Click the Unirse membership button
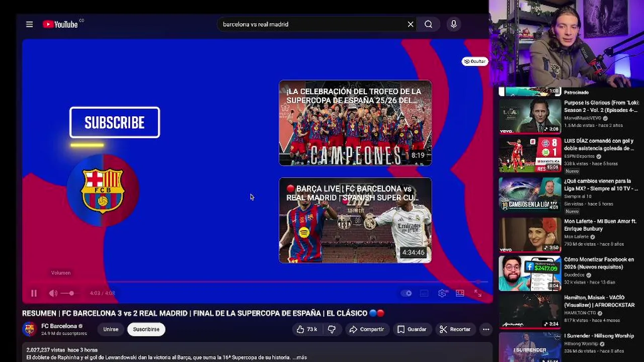This screenshot has width=644, height=362. tap(111, 329)
